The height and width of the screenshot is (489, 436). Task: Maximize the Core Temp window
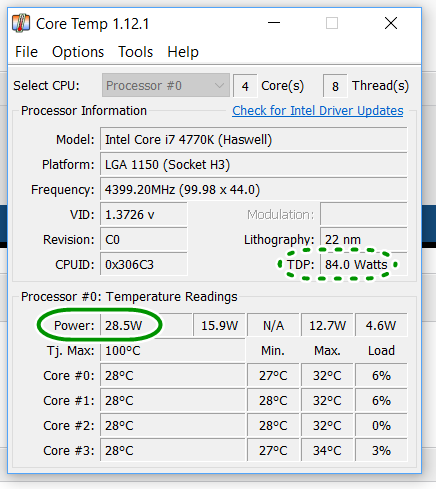(332, 23)
